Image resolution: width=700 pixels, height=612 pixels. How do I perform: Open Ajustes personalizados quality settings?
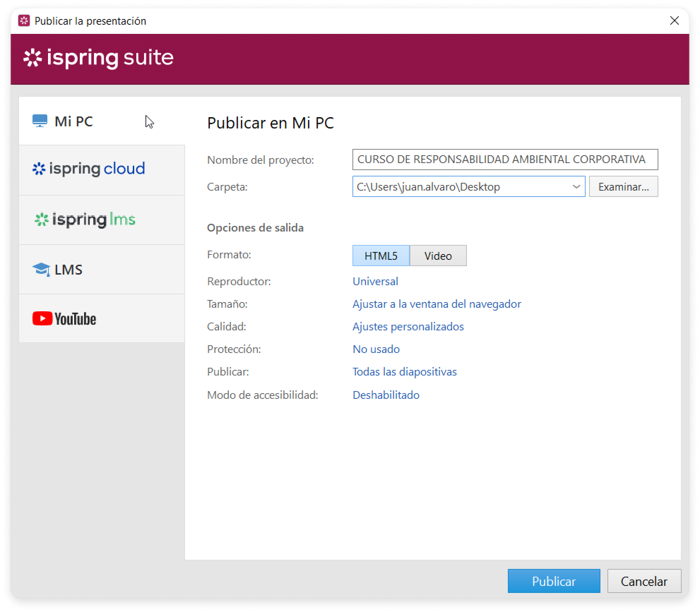(408, 326)
